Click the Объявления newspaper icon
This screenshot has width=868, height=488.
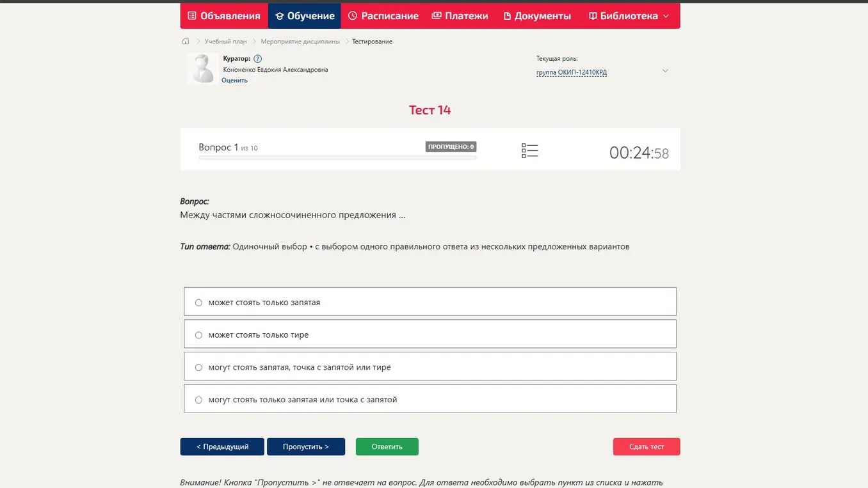192,16
